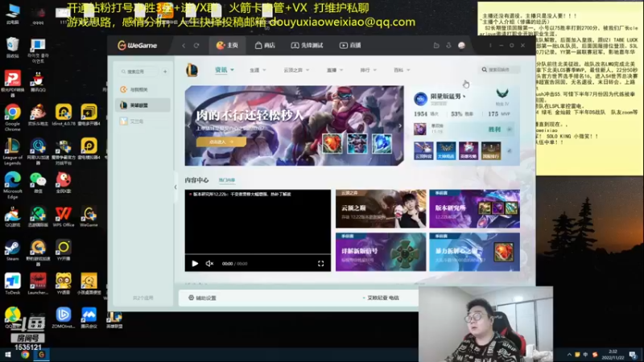Select 英雄联盟 in the sidebar
Viewport: 644px width, 362px height.
pyautogui.click(x=142, y=105)
